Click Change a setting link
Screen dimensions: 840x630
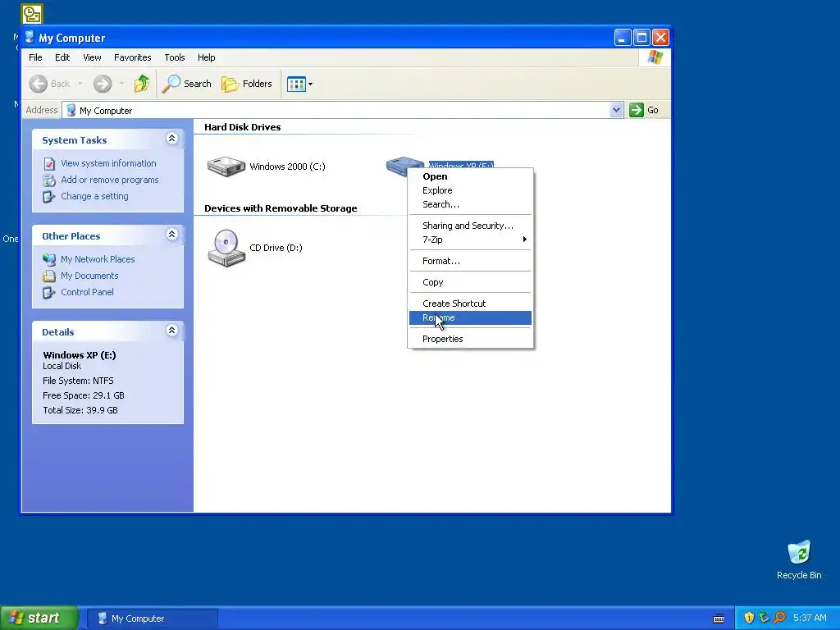pyautogui.click(x=94, y=196)
